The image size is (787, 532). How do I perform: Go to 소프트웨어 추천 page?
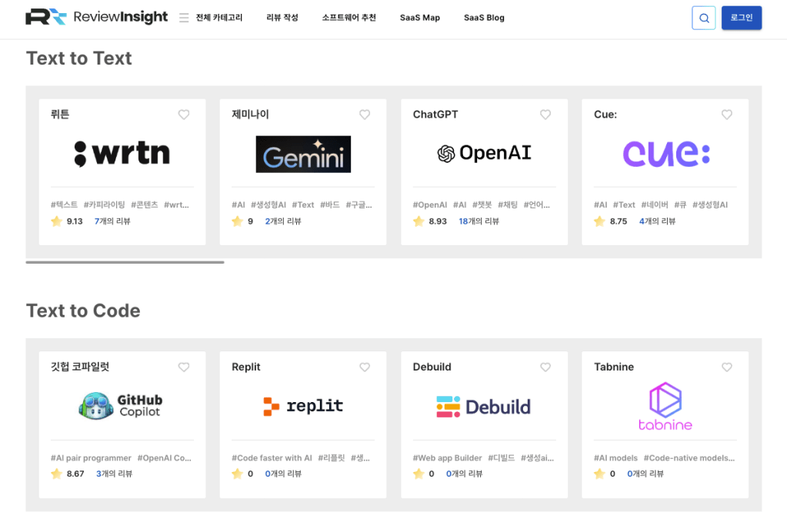click(x=348, y=18)
